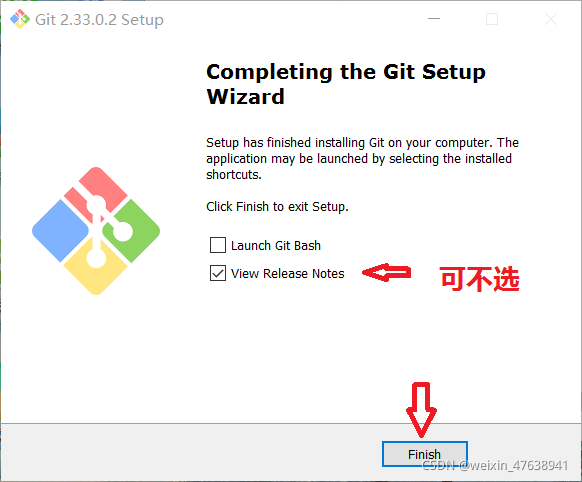Click the large Git logo on the left

click(96, 231)
